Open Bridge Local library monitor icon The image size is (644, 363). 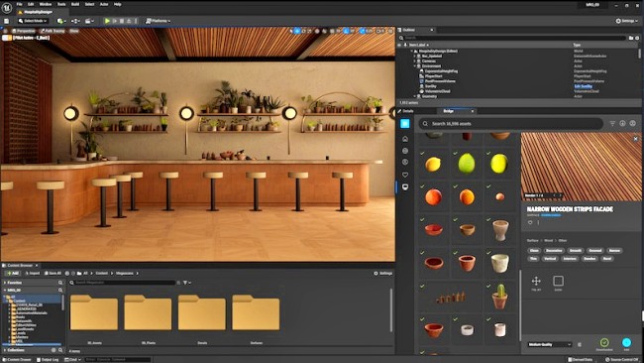405,187
